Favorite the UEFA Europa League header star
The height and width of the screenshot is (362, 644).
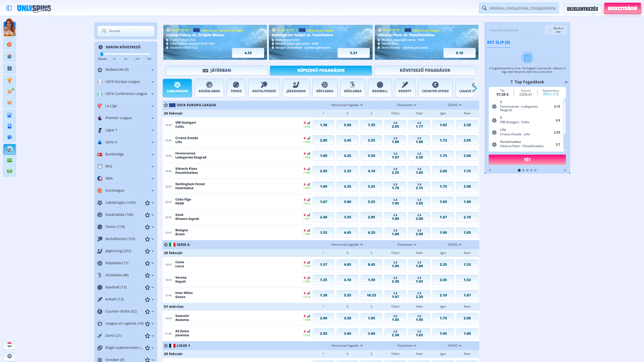pos(166,105)
